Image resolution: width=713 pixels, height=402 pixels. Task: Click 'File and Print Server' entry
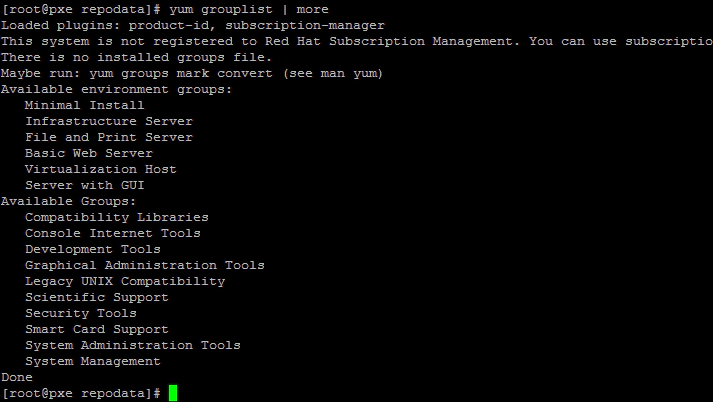(x=109, y=137)
